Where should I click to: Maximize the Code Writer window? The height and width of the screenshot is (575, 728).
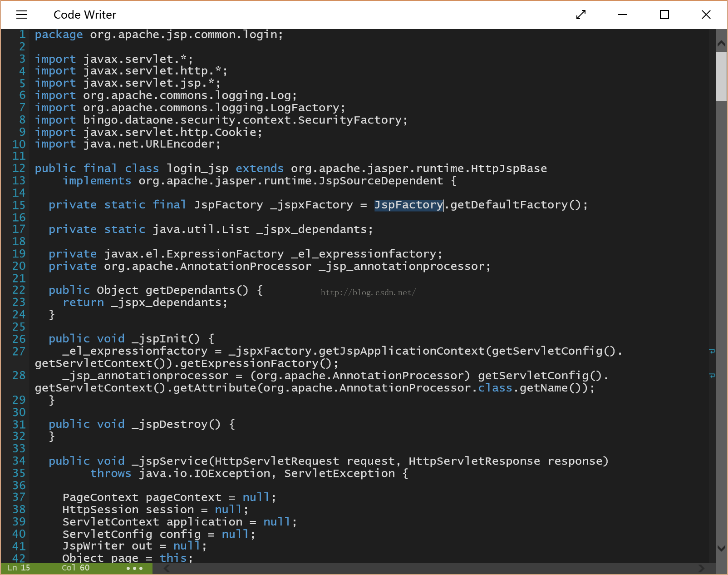664,15
